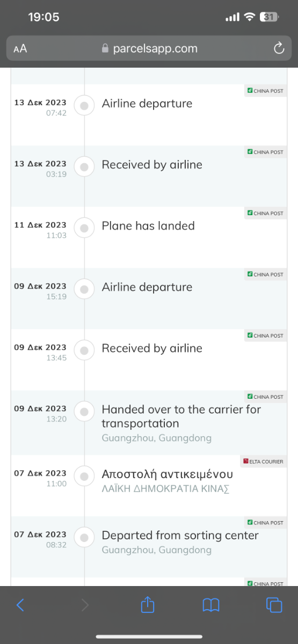Tap the iOS home indicator bar
Screen dimensions: 298x644
point(149,636)
